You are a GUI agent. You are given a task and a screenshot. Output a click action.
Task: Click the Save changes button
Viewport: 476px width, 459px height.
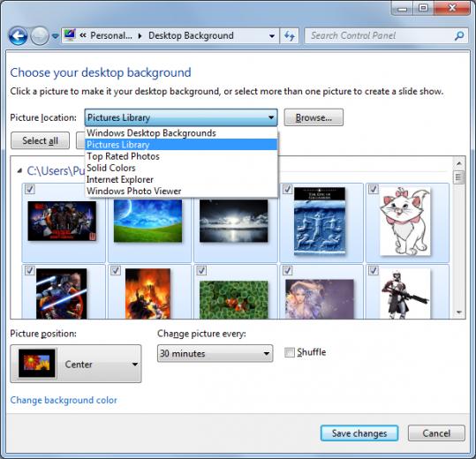[359, 433]
